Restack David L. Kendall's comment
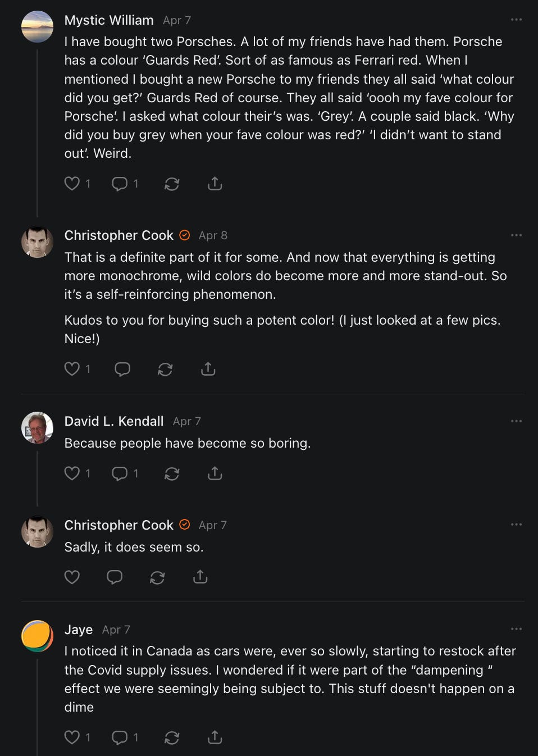Viewport: 538px width, 756px height. coord(172,473)
